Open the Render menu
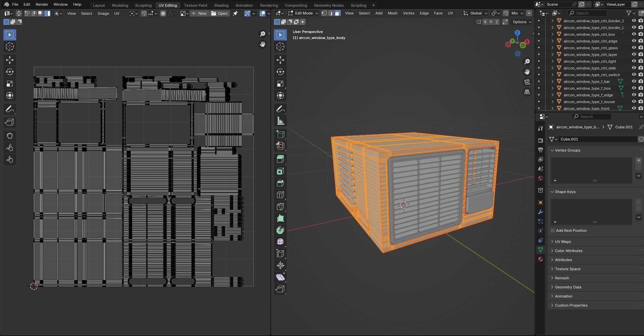This screenshot has width=644, height=336. 42,4
